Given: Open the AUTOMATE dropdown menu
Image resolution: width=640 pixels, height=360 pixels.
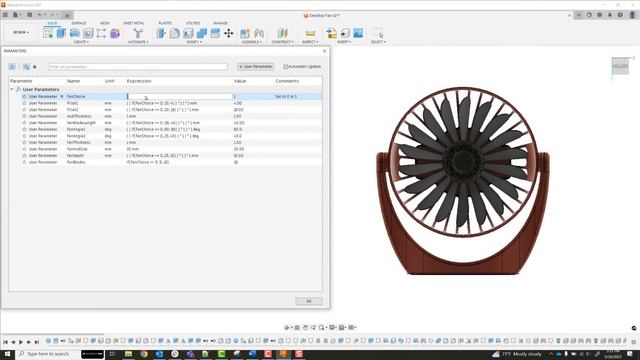Looking at the screenshot, I should (138, 42).
